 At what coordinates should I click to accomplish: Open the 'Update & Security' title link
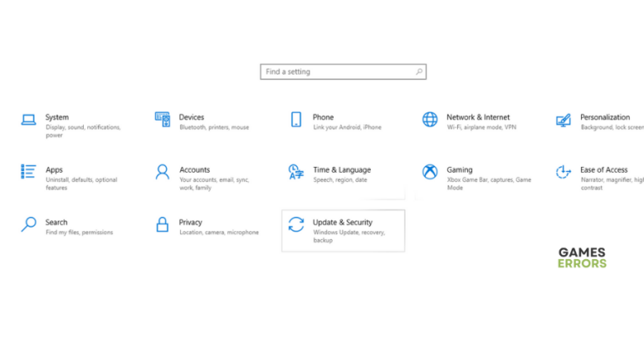(x=342, y=222)
